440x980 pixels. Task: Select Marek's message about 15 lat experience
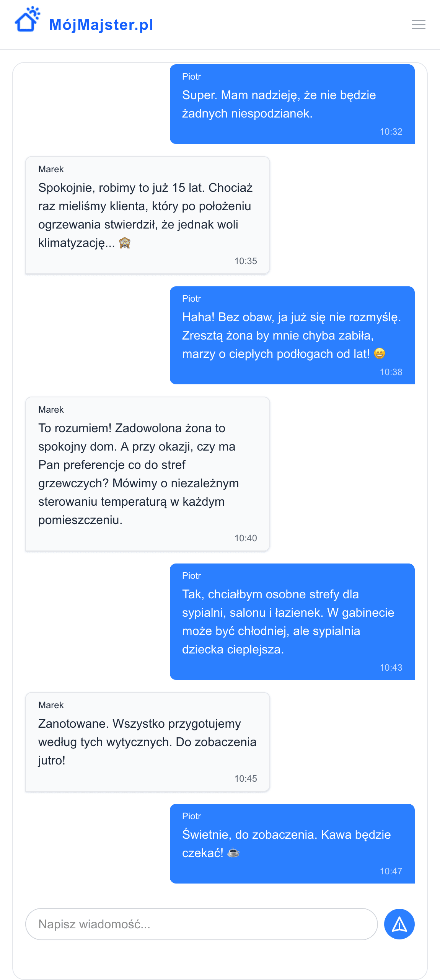[147, 215]
